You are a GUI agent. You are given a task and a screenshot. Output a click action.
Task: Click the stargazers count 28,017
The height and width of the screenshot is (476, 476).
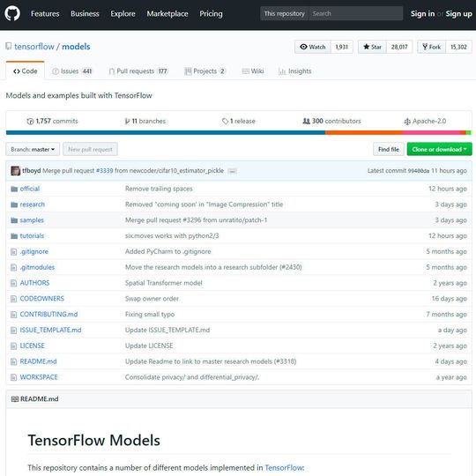399,47
